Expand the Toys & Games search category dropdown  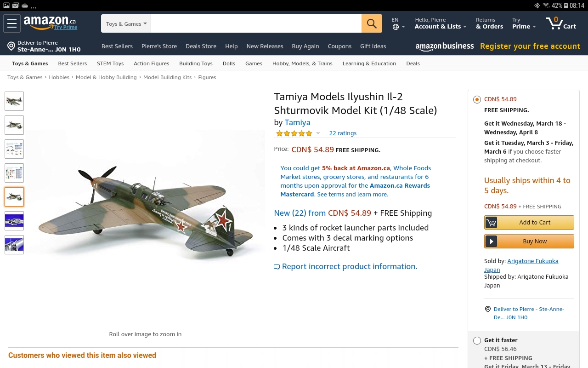(126, 24)
